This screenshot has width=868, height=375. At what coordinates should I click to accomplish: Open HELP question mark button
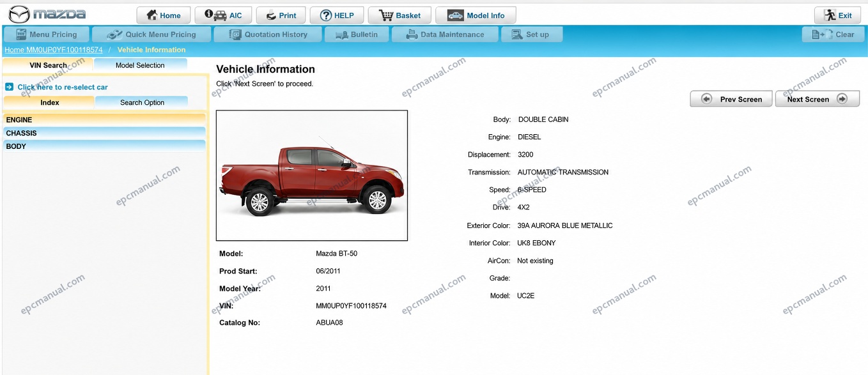pyautogui.click(x=337, y=15)
